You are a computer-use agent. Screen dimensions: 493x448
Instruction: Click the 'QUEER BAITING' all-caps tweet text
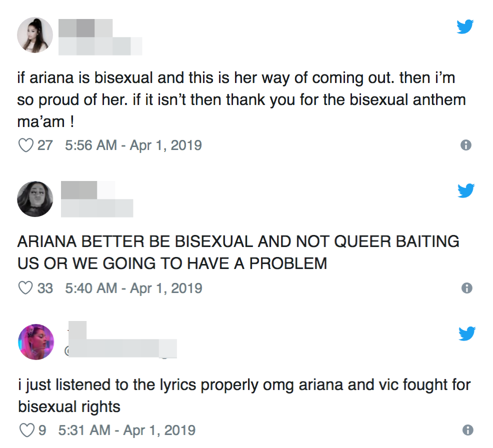pyautogui.click(x=238, y=252)
